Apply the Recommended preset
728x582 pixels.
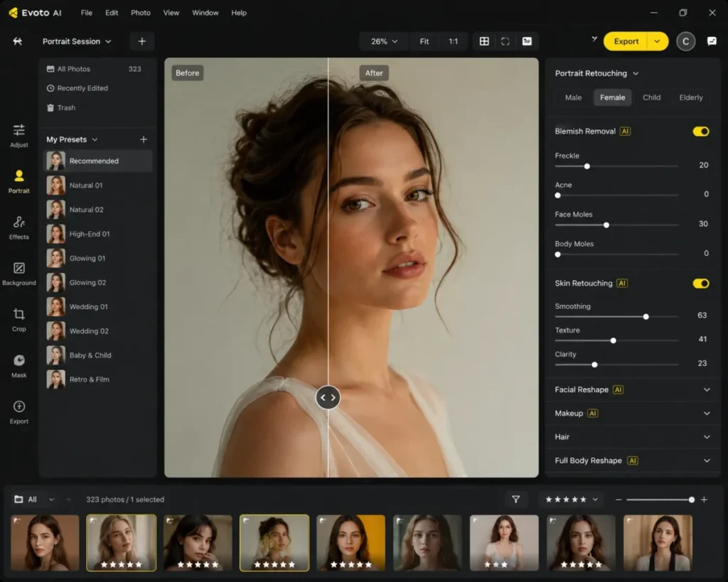(98, 161)
